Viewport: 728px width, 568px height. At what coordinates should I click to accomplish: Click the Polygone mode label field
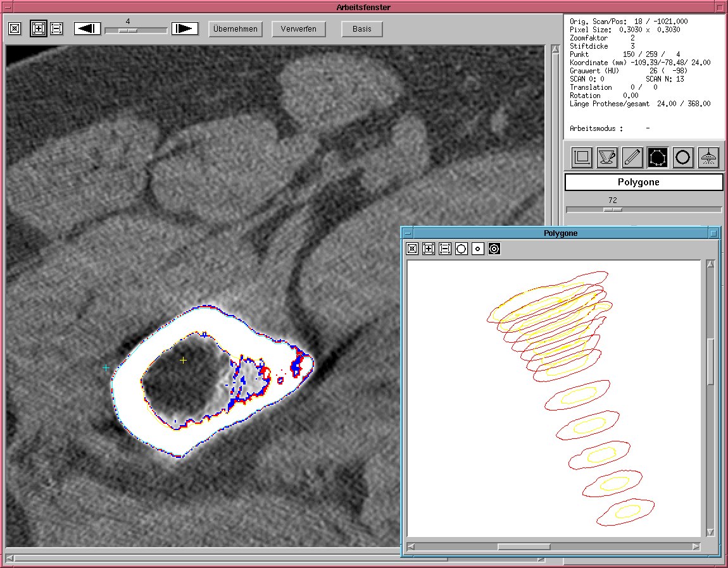pyautogui.click(x=644, y=182)
